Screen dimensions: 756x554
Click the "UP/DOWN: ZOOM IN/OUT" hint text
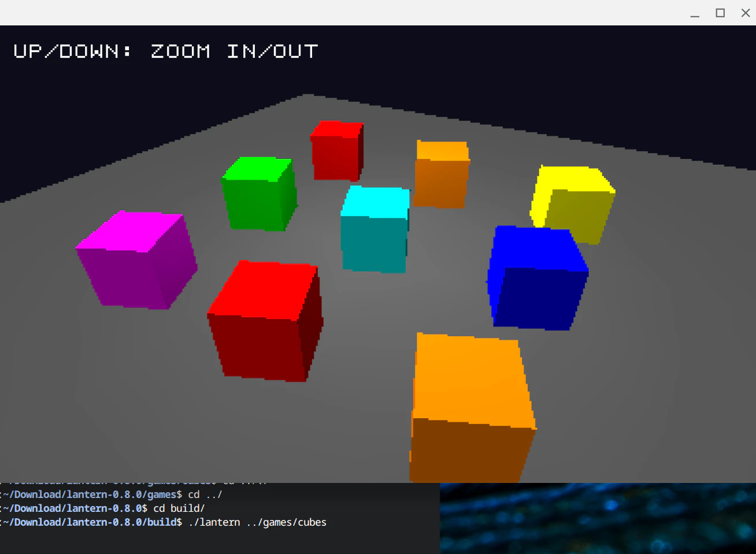(165, 51)
